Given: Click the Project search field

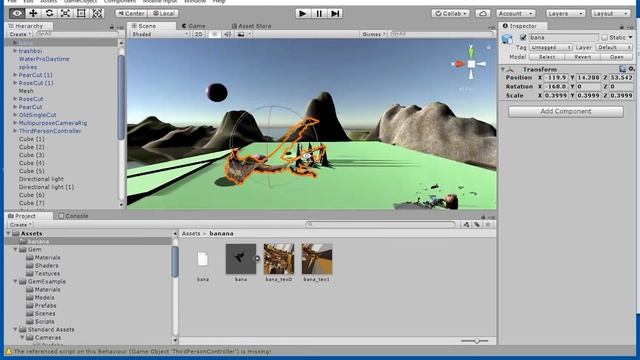Looking at the screenshot, I should [380, 224].
